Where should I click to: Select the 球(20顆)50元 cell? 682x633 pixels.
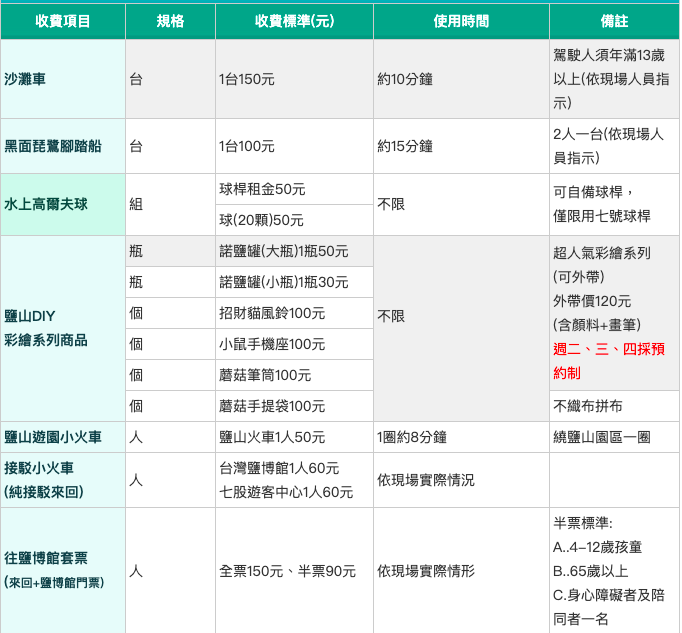[x=294, y=220]
